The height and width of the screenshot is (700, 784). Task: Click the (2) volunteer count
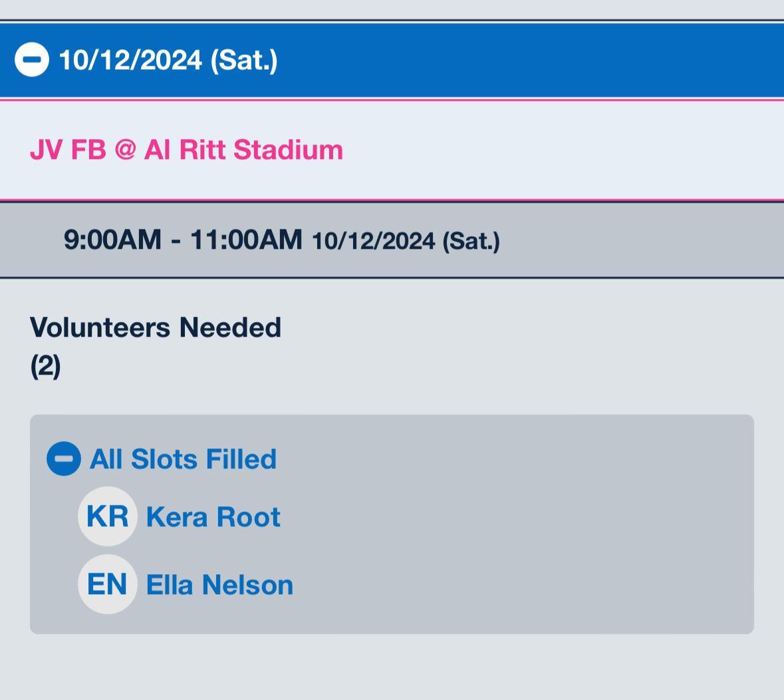pyautogui.click(x=45, y=365)
